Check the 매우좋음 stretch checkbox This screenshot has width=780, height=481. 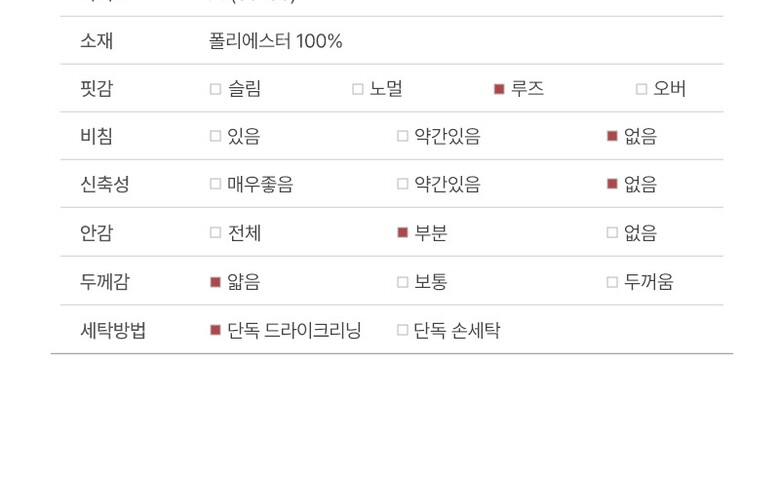pyautogui.click(x=215, y=184)
